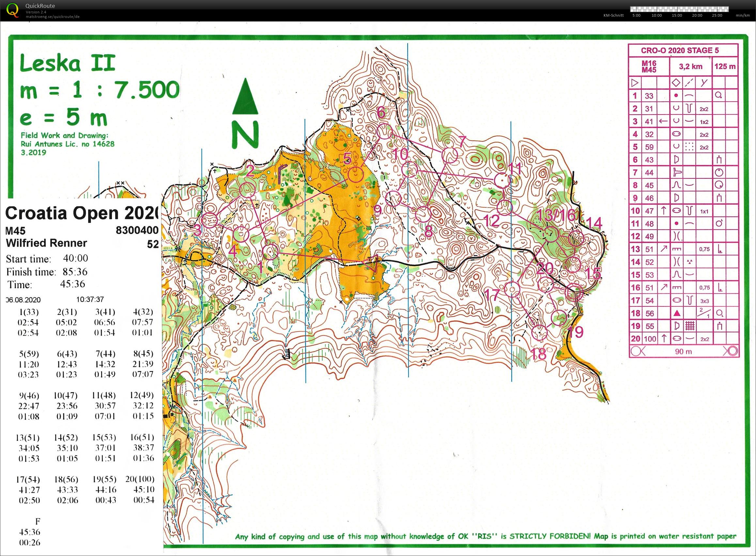Open the matstroeng.se/quickroute/de link
Viewport: 756px width, 556px height.
pyautogui.click(x=53, y=16)
